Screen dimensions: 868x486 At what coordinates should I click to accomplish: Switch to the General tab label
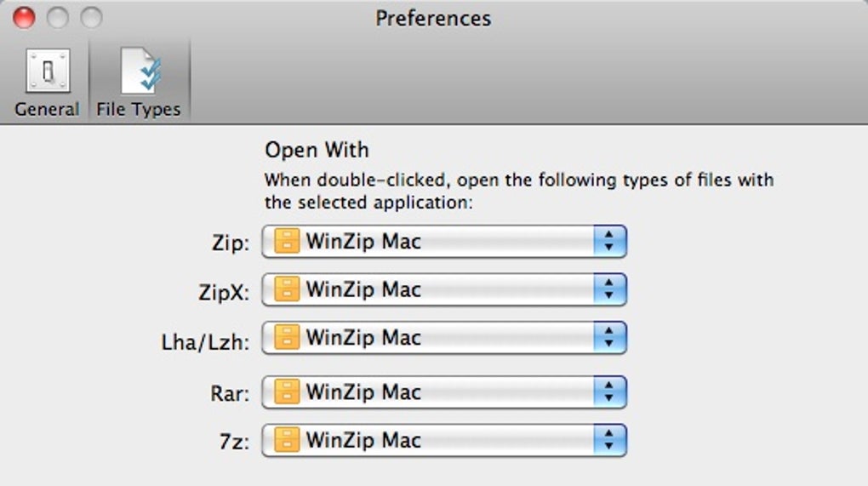(x=47, y=109)
